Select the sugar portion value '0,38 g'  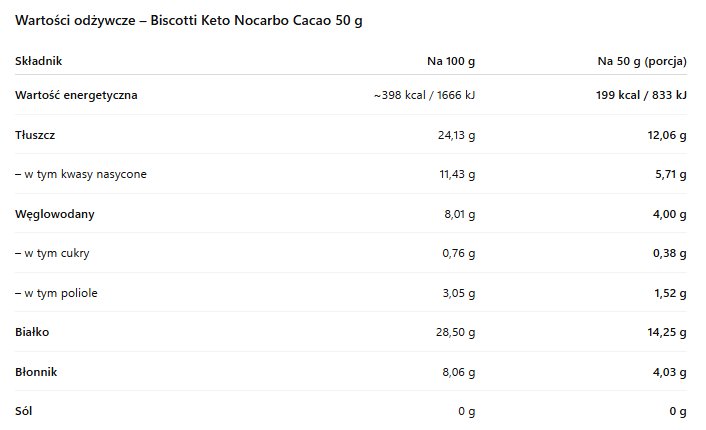coord(668,253)
